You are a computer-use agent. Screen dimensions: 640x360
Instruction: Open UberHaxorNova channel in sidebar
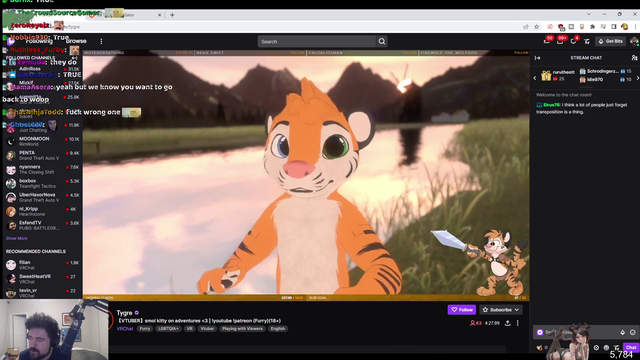42,197
